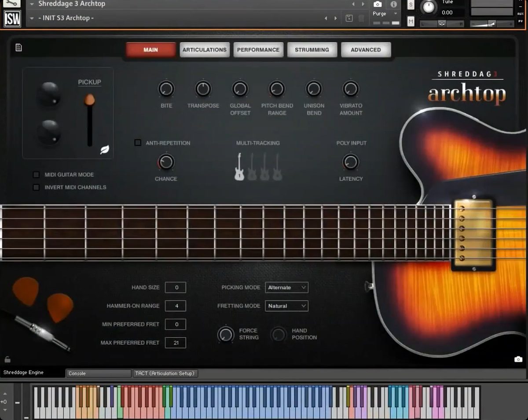Go to next instrument using the Shreddage row's right arrow
Image resolution: width=528 pixels, height=420 pixels.
[363, 4]
